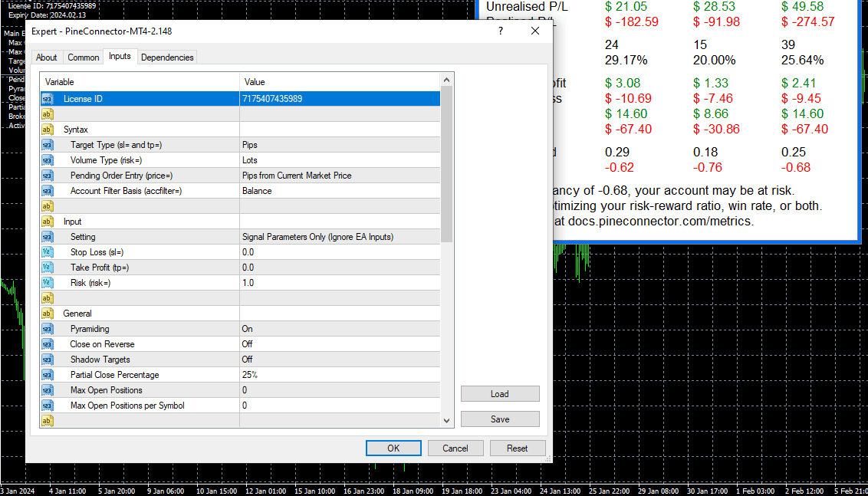Click the double-type icon beside Risk row
The height and width of the screenshot is (496, 868).
48,283
